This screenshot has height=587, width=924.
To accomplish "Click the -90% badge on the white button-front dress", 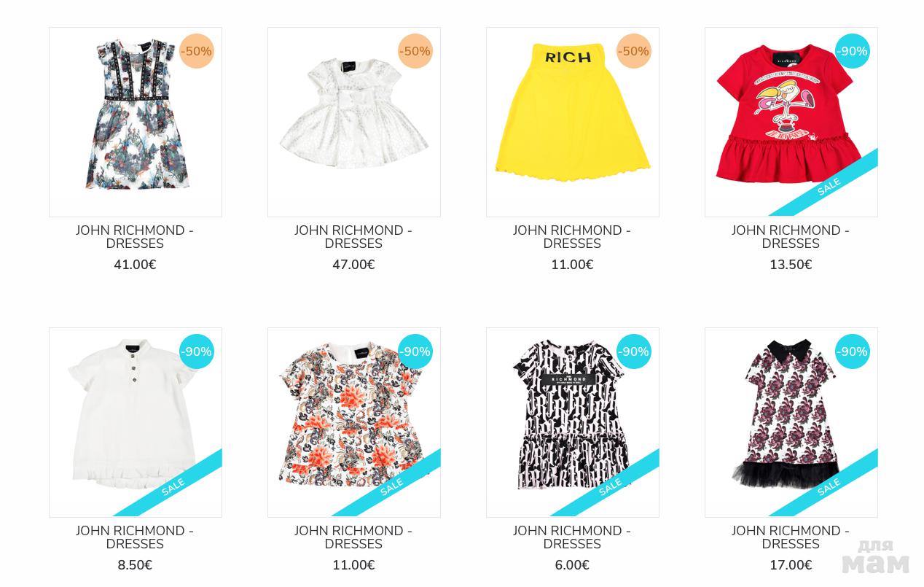I will 196,351.
